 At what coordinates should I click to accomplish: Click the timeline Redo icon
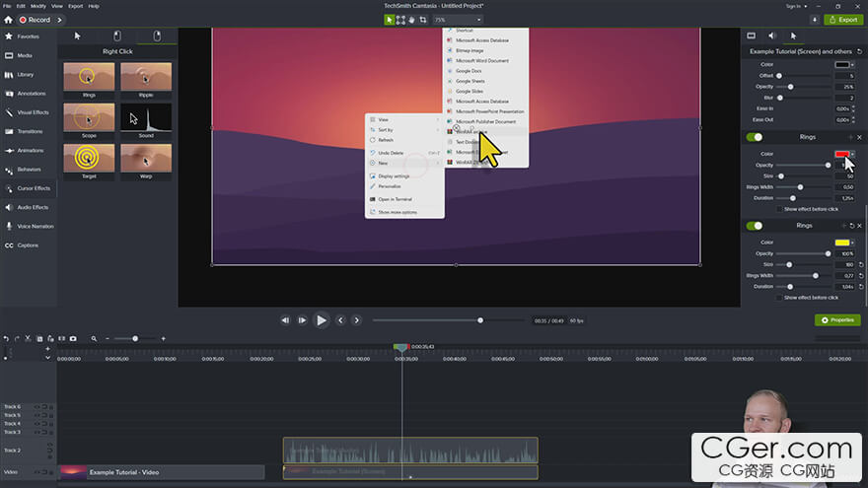(17, 338)
